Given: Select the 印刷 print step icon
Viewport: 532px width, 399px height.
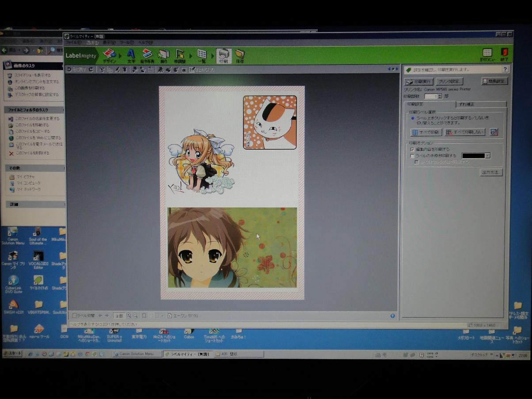Looking at the screenshot, I should coord(224,56).
